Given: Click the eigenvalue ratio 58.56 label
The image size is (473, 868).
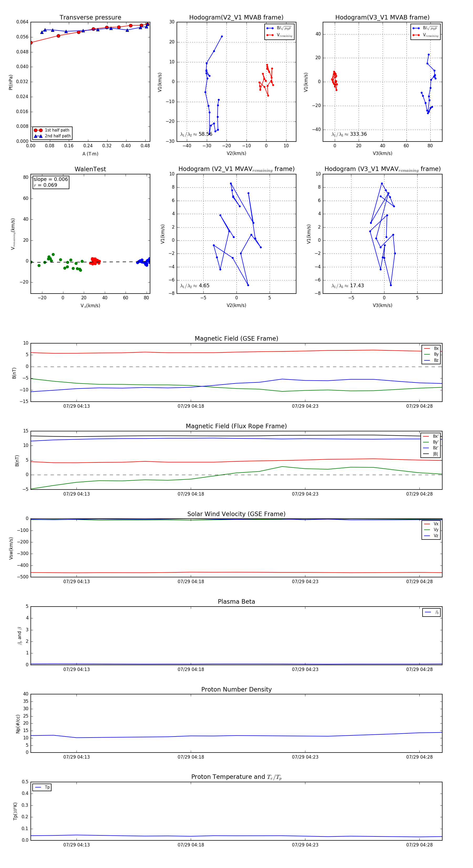Looking at the screenshot, I should pos(196,134).
